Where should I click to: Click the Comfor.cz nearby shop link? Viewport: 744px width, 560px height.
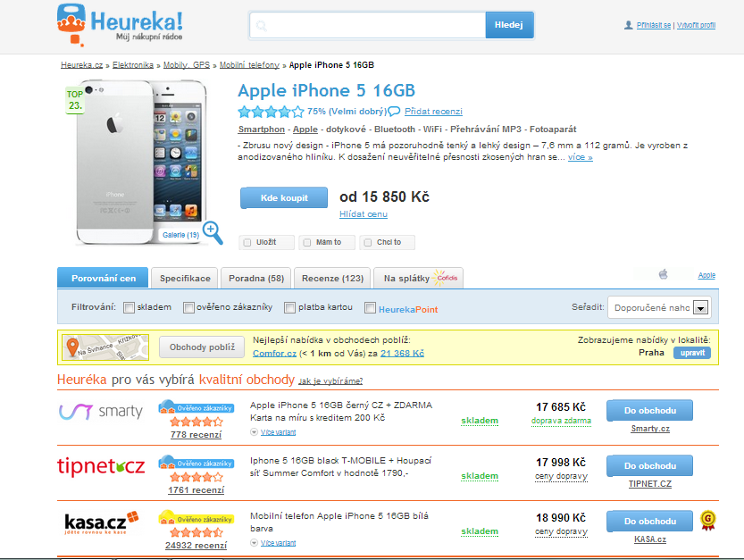(274, 353)
